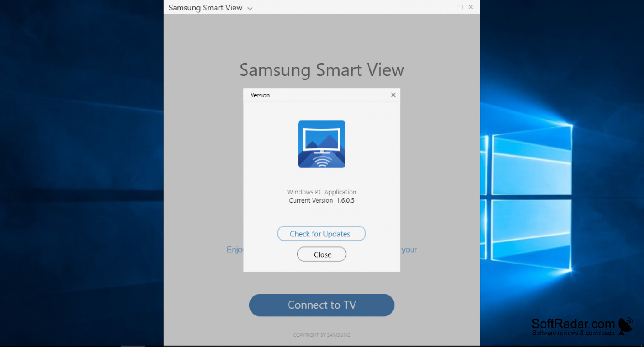Dismiss the Version dialog using its X icon

pos(393,95)
